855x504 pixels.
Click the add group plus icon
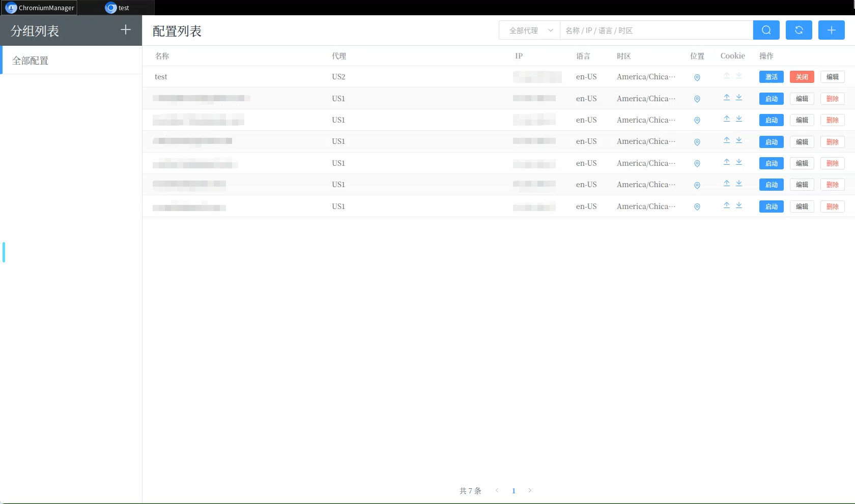[126, 30]
